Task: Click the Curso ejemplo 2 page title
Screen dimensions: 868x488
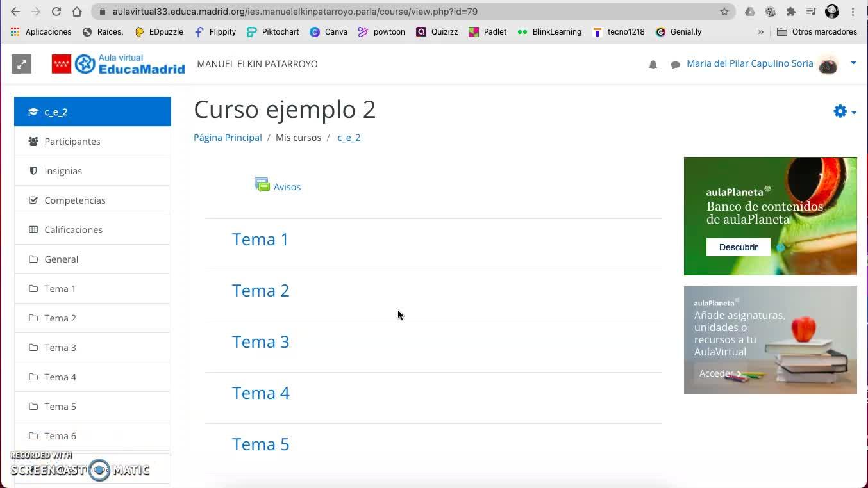Action: (x=285, y=110)
